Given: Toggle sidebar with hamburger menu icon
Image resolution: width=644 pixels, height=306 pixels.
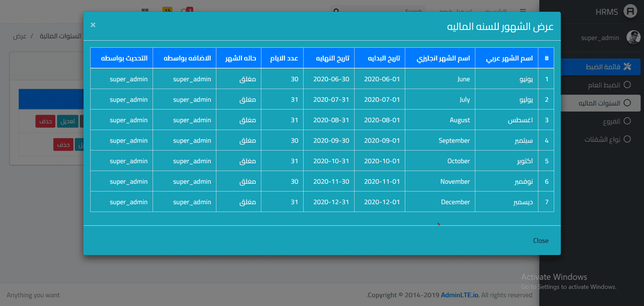Looking at the screenshot, I should [523, 11].
